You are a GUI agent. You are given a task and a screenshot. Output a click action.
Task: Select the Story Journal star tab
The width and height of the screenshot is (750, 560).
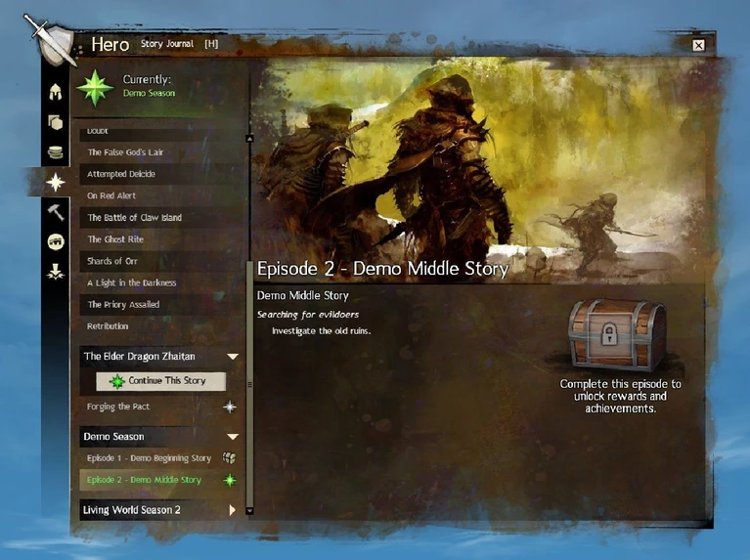(56, 182)
